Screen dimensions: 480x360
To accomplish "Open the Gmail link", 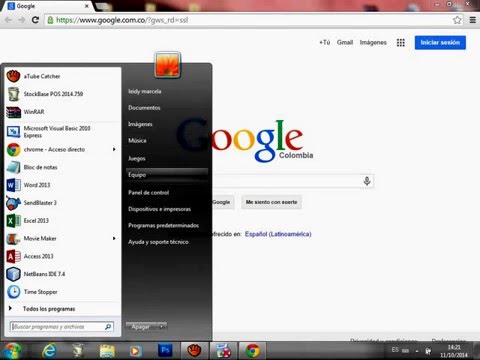I will tap(345, 42).
